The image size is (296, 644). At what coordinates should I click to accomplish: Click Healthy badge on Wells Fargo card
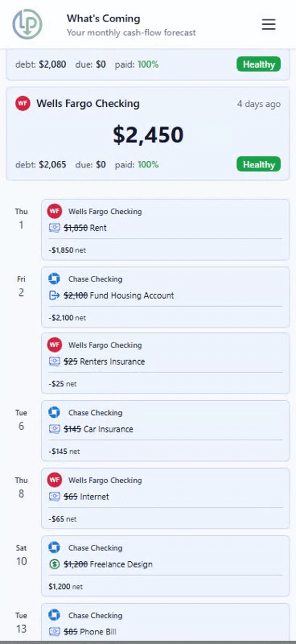point(258,164)
